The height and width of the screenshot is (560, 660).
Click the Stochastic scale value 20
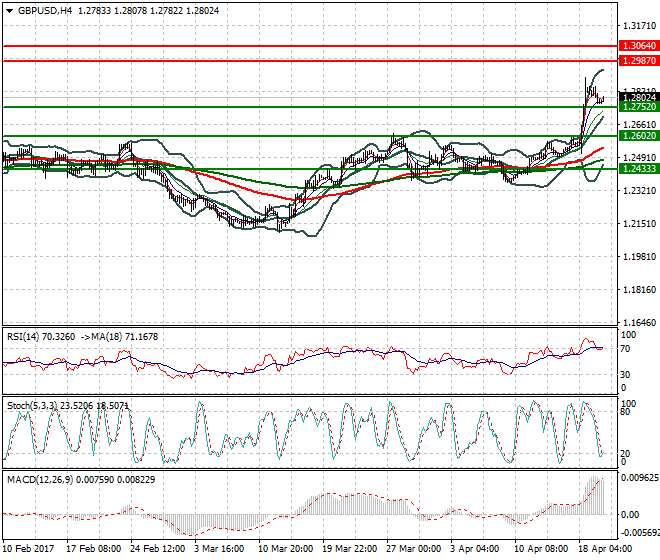(625, 454)
